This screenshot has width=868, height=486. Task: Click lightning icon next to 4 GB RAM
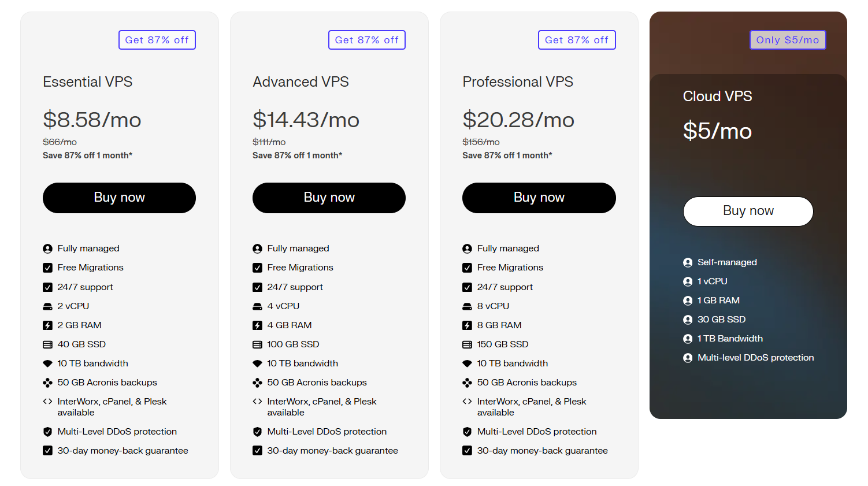coord(257,325)
